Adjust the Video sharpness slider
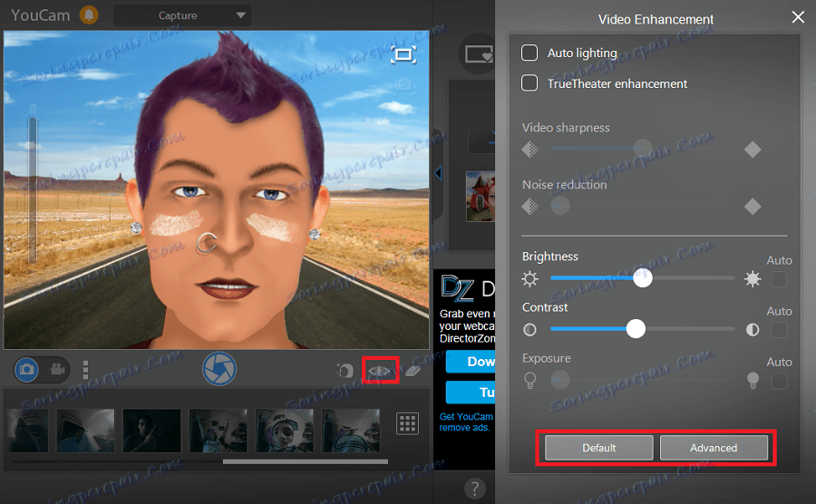Image resolution: width=816 pixels, height=504 pixels. [643, 149]
